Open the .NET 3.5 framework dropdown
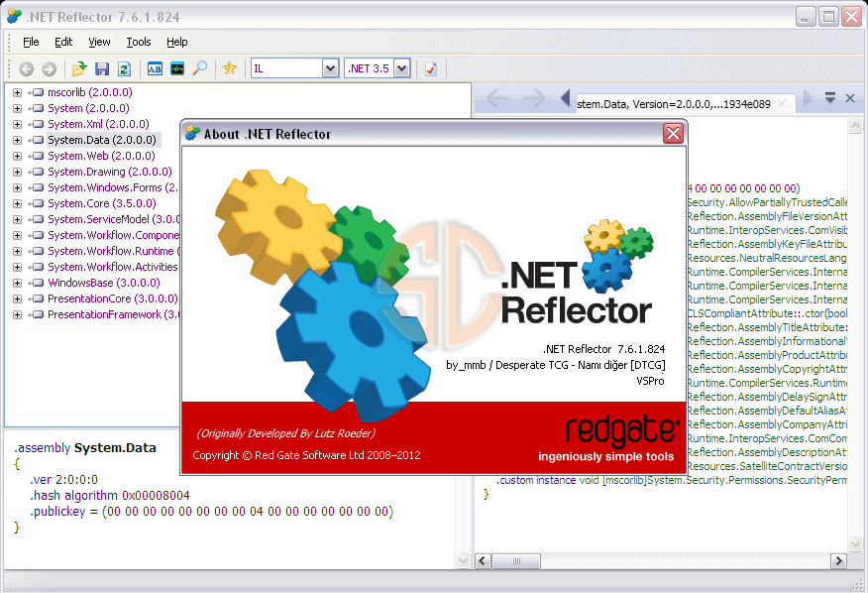 402,68
